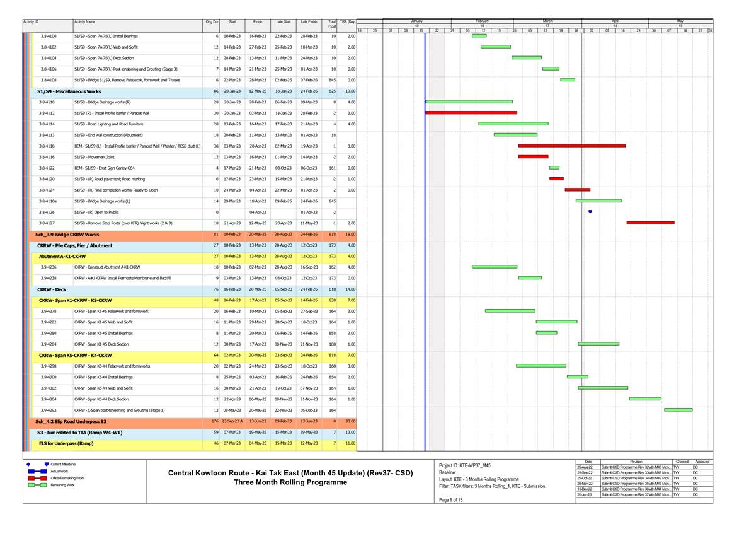The width and height of the screenshot is (756, 536).
Task: Click the Late Finish column header
Action: [x=309, y=22]
